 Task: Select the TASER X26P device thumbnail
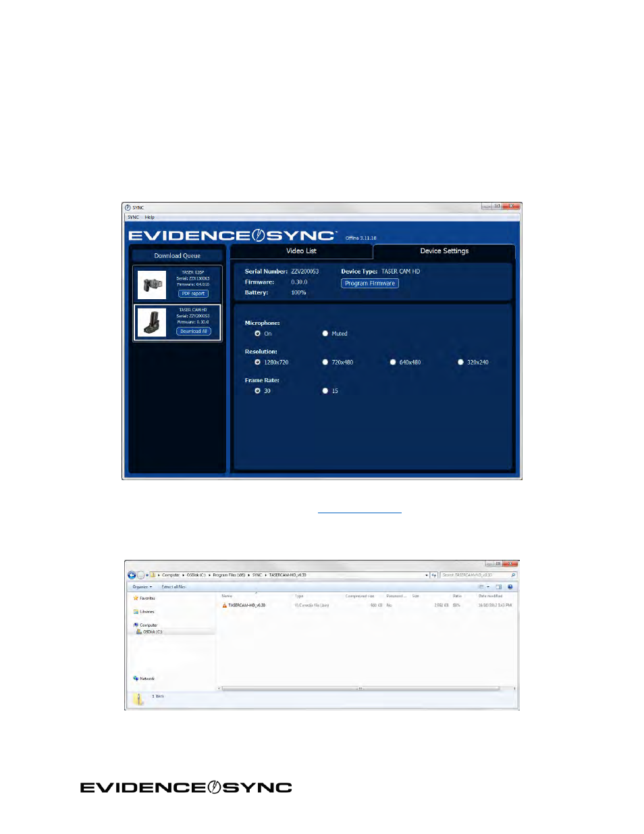tap(152, 284)
